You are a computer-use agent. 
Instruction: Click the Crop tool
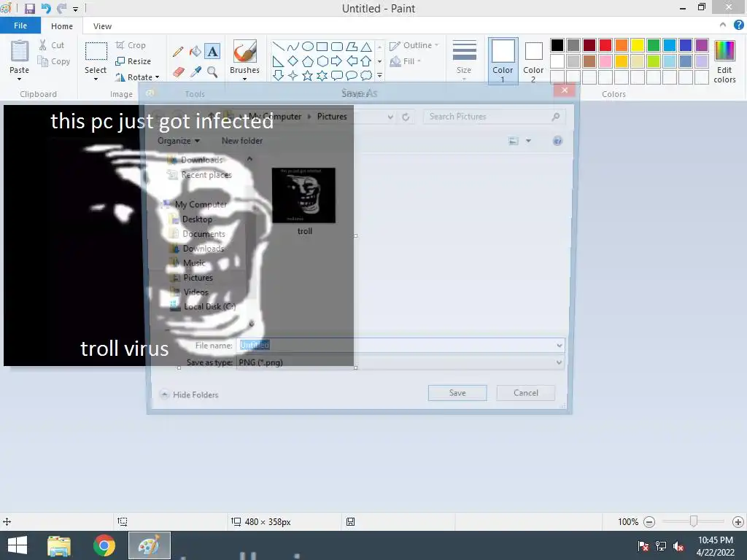point(131,45)
